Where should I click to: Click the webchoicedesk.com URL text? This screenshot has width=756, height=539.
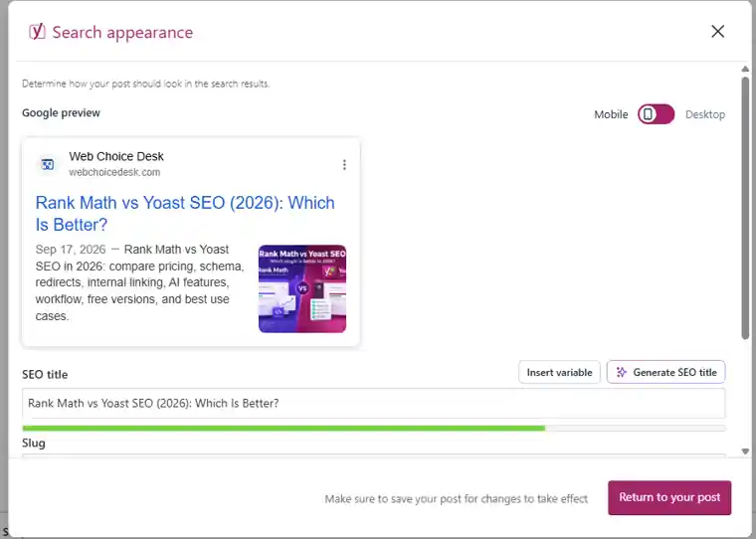114,172
